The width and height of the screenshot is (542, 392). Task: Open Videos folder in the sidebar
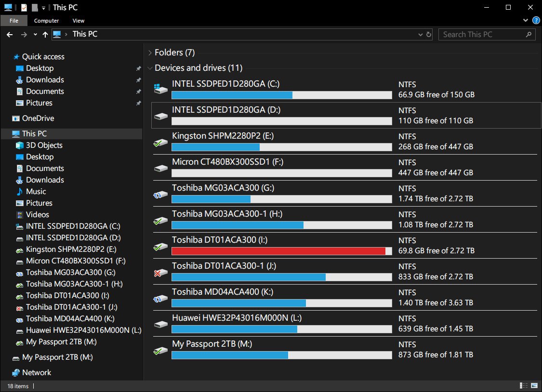(37, 215)
